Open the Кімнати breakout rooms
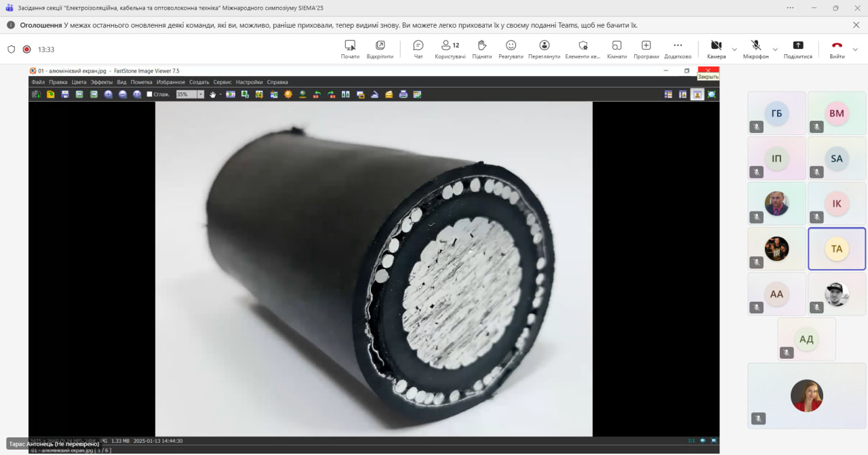The image size is (868, 455). pyautogui.click(x=616, y=49)
